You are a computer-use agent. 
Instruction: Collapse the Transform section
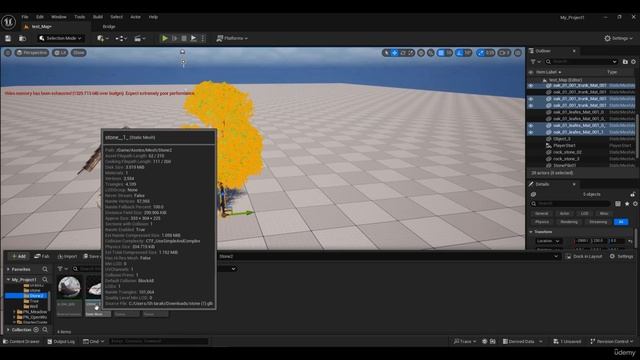[x=531, y=232]
